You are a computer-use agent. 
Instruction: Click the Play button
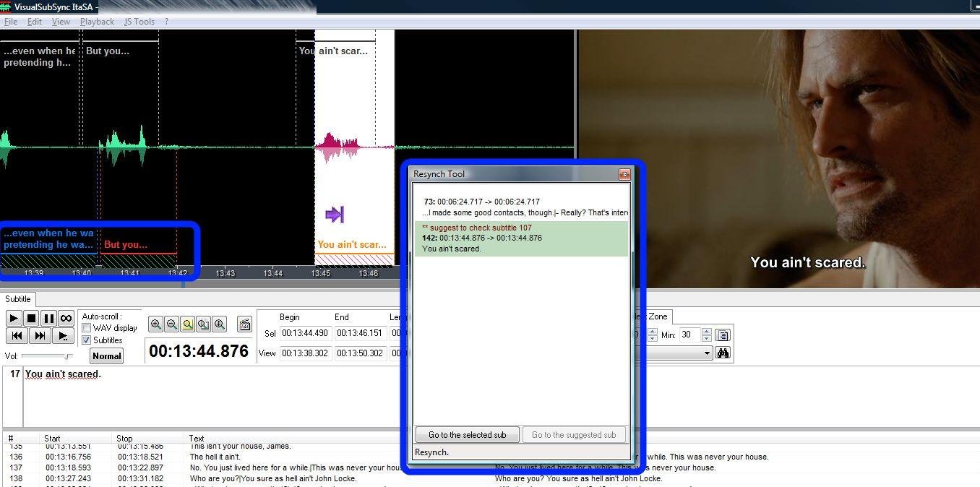click(14, 319)
